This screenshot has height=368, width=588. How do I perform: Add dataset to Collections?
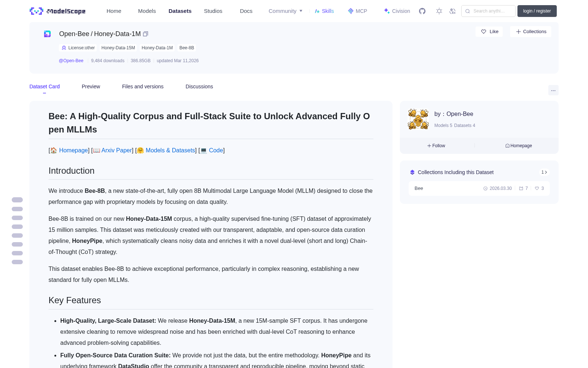531,32
